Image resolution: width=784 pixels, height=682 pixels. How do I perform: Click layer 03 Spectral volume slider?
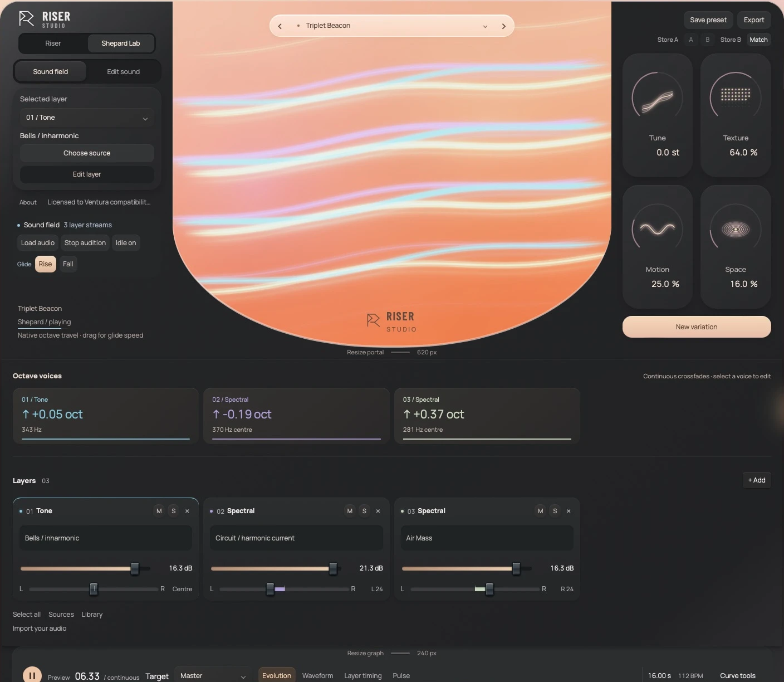point(467,568)
